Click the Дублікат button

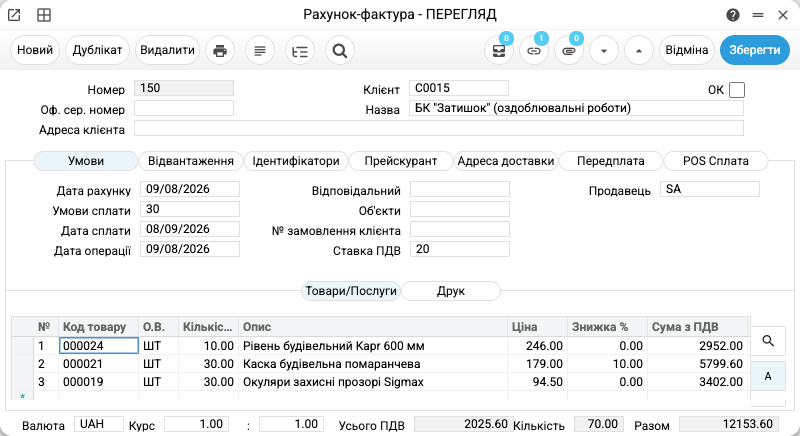pyautogui.click(x=97, y=50)
